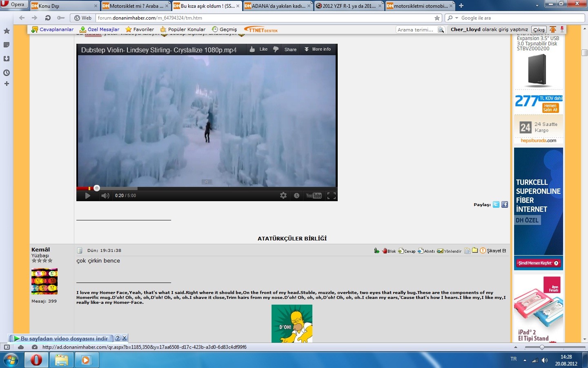588x368 pixels.
Task: Add a panel with sidebar plus icon
Action: 7,84
